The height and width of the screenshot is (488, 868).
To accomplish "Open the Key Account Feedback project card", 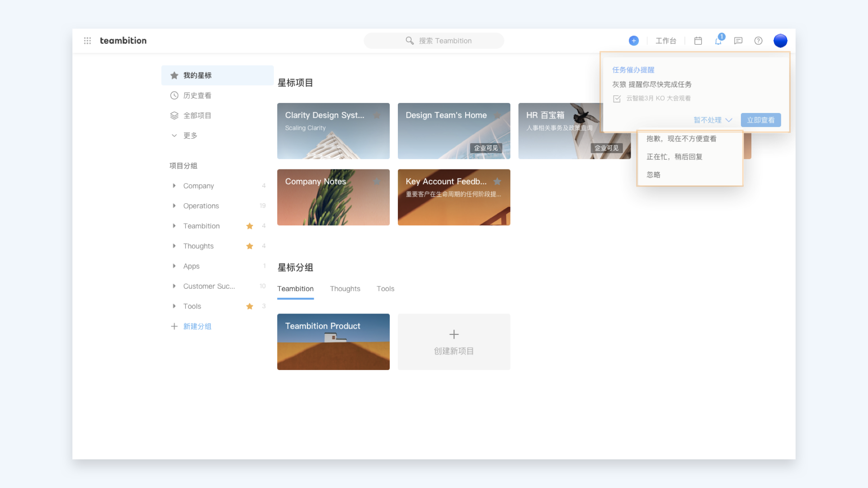I will tap(454, 197).
